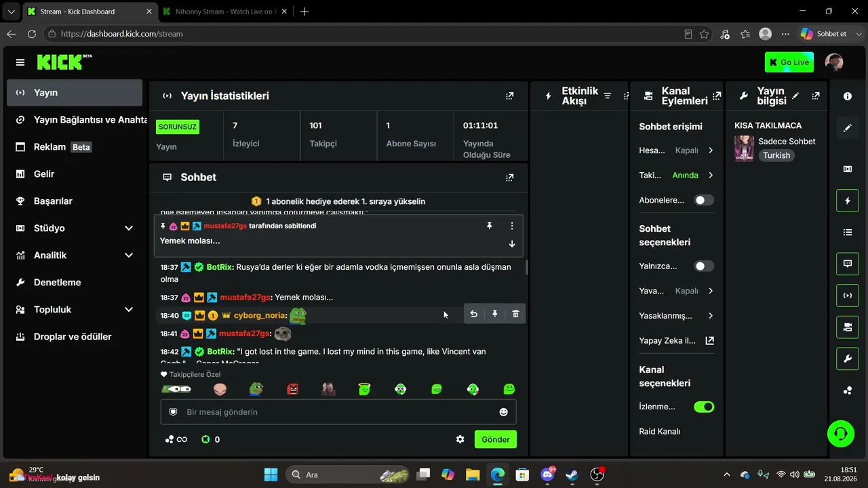868x488 pixels.
Task: Expand the Stüdyo sidebar section
Action: 129,228
